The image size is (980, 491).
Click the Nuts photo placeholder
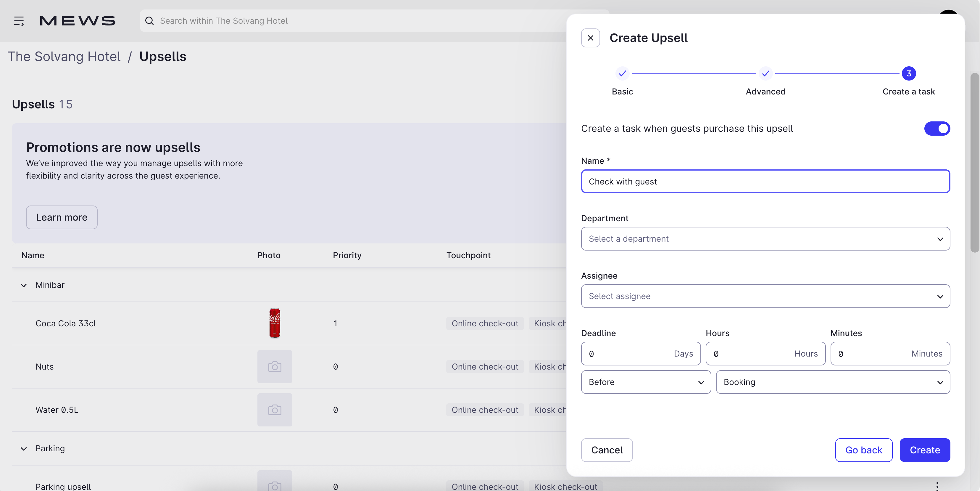275,367
